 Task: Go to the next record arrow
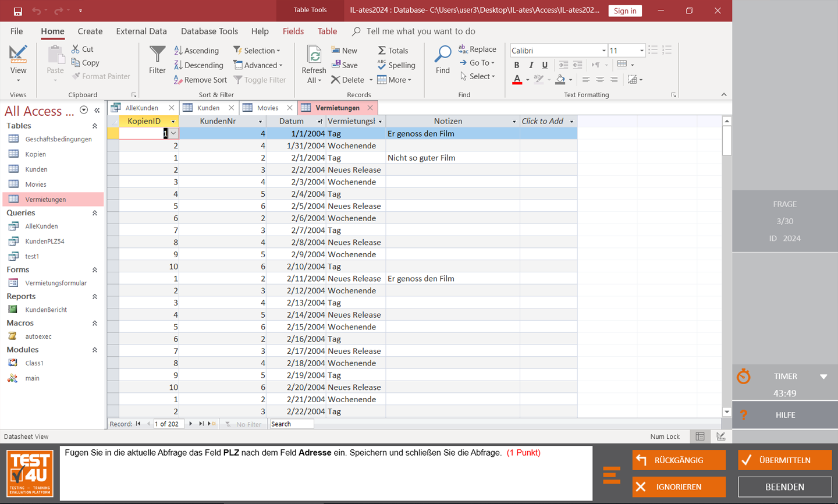point(191,424)
